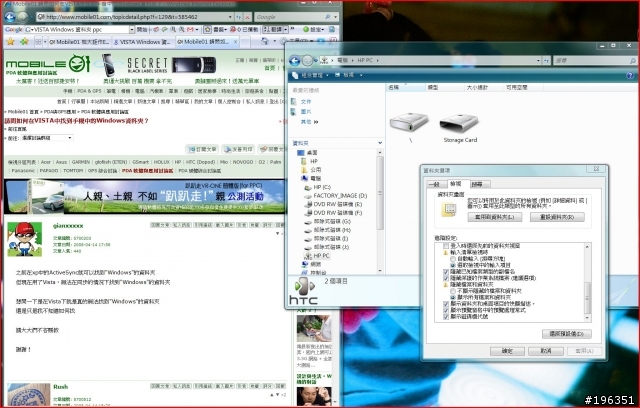Image resolution: width=640 pixels, height=408 pixels.
Task: Stop loading with red X browser button
Action: (x=247, y=17)
